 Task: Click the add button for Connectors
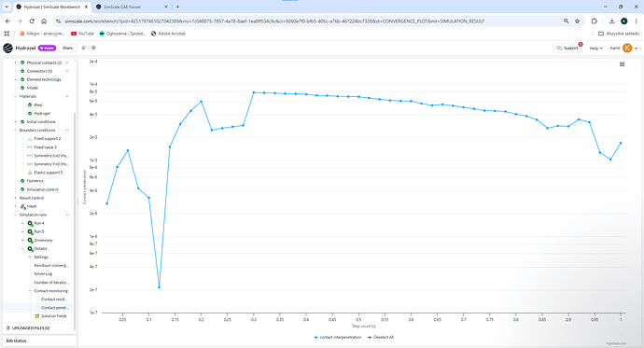(67, 71)
